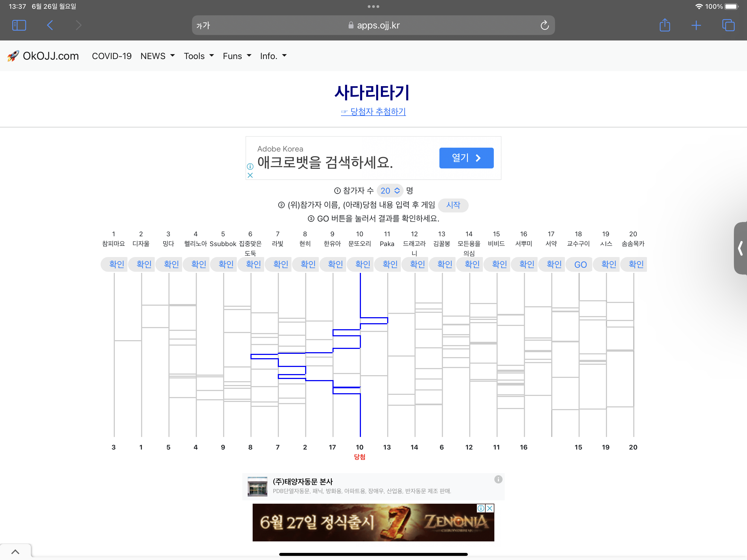Click the ad info icon beside Adobe banner
Viewport: 747px width, 560px height.
point(250,167)
